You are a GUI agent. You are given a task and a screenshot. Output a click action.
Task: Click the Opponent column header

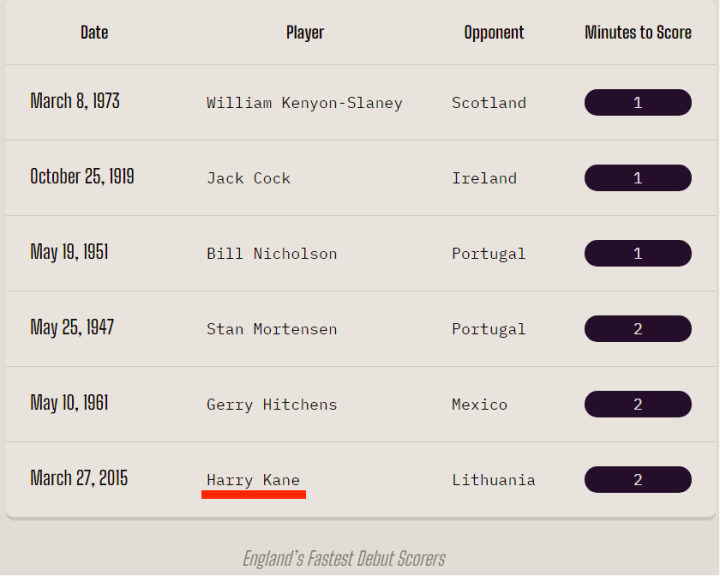(x=494, y=33)
